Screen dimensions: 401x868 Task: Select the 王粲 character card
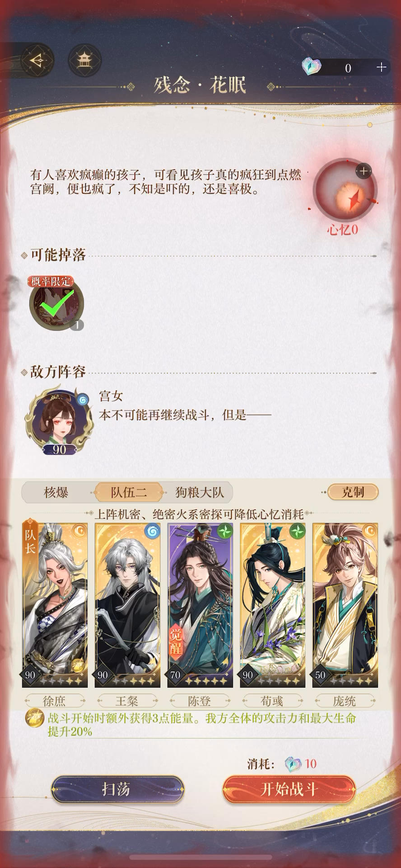click(127, 605)
